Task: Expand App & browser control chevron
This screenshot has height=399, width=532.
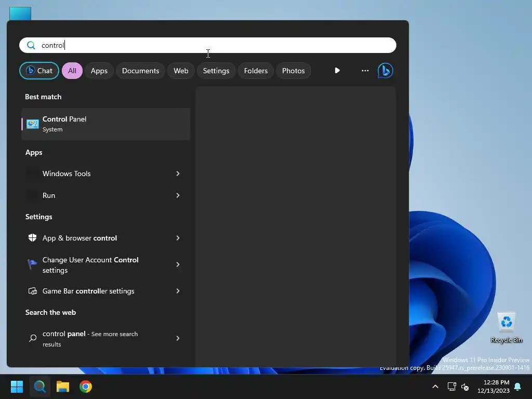Action: point(178,238)
